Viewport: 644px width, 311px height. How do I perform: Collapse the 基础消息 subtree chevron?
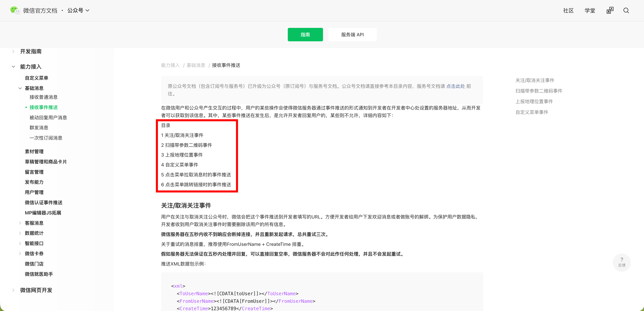(x=20, y=88)
